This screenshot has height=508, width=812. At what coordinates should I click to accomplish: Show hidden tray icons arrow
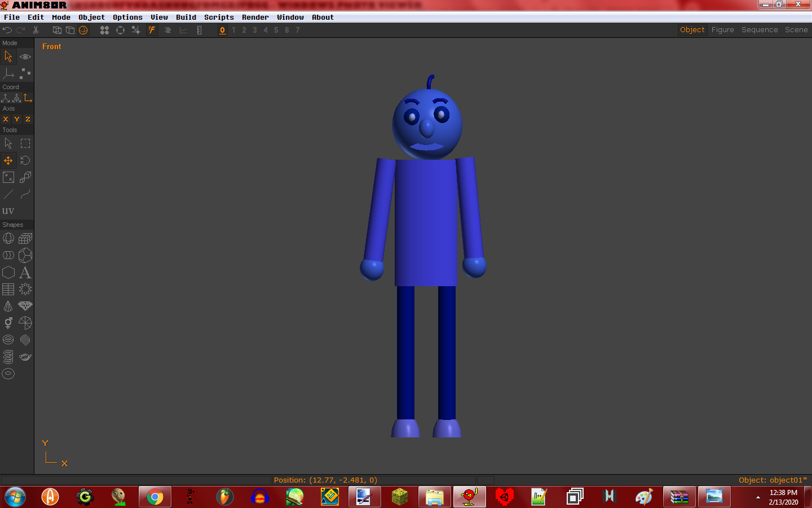coord(758,497)
